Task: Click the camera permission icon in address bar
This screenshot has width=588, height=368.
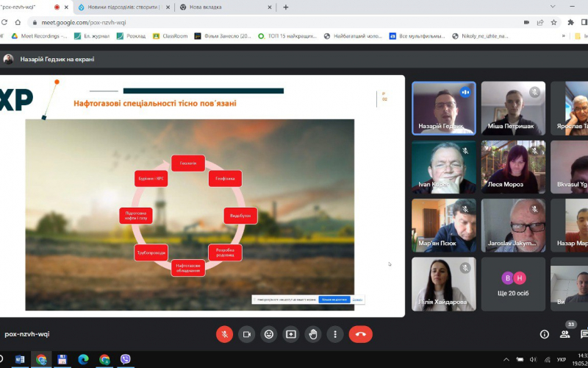Action: (526, 23)
